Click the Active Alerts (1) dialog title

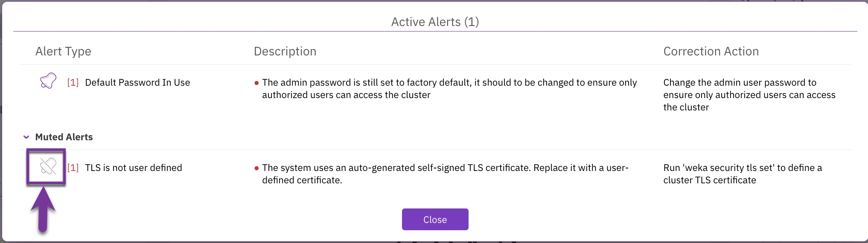pos(435,22)
